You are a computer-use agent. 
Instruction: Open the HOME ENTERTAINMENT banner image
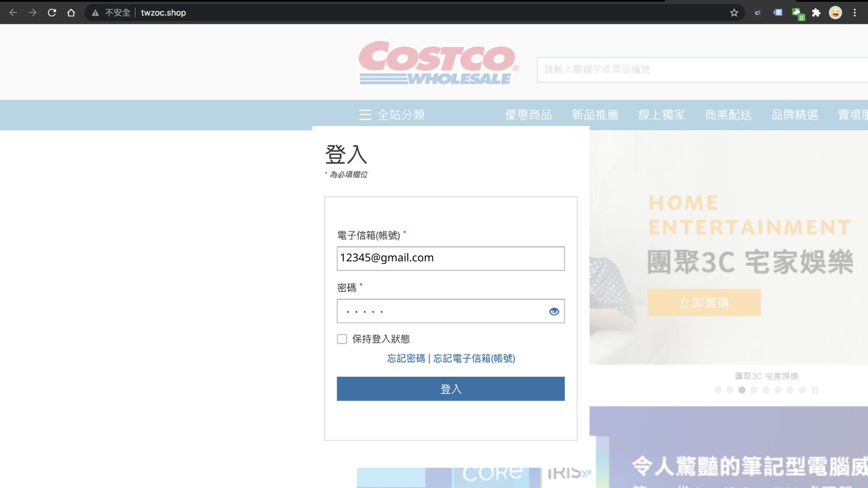pos(729,247)
